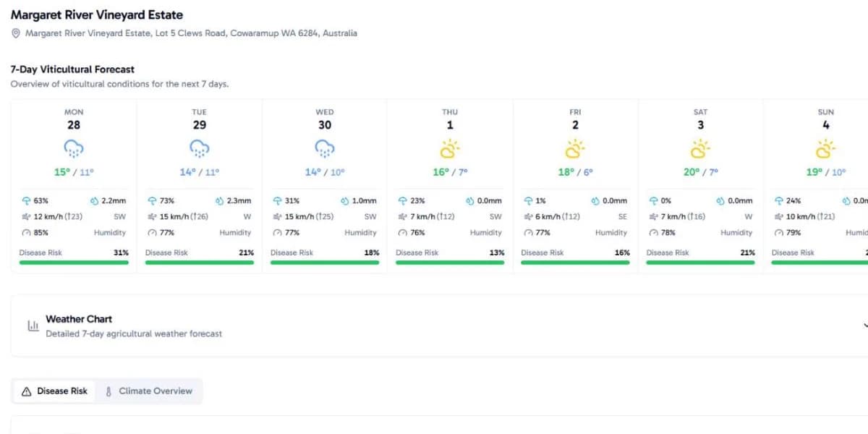
Task: Expand the Weather Chart section chevron
Action: coord(864,326)
